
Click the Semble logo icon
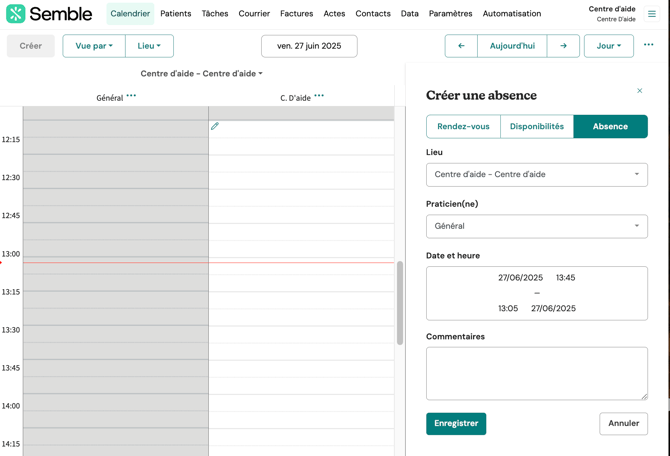(16, 14)
